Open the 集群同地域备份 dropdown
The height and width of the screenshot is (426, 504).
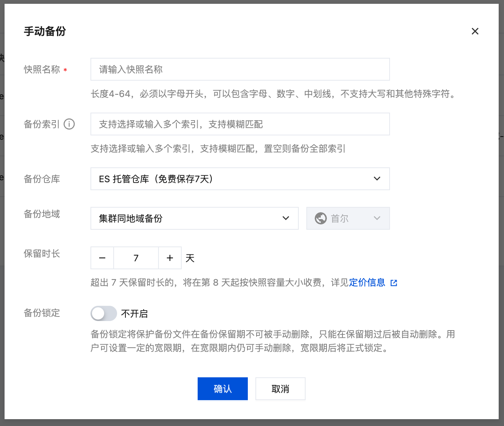[194, 218]
